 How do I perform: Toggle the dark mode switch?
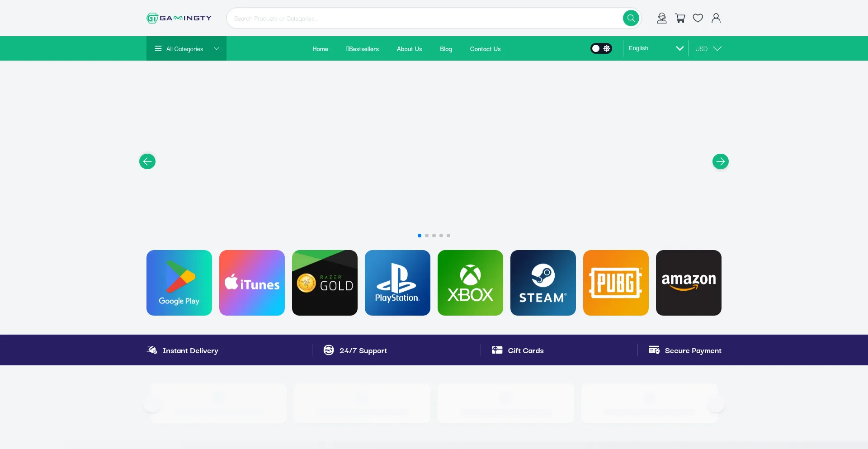pyautogui.click(x=601, y=48)
